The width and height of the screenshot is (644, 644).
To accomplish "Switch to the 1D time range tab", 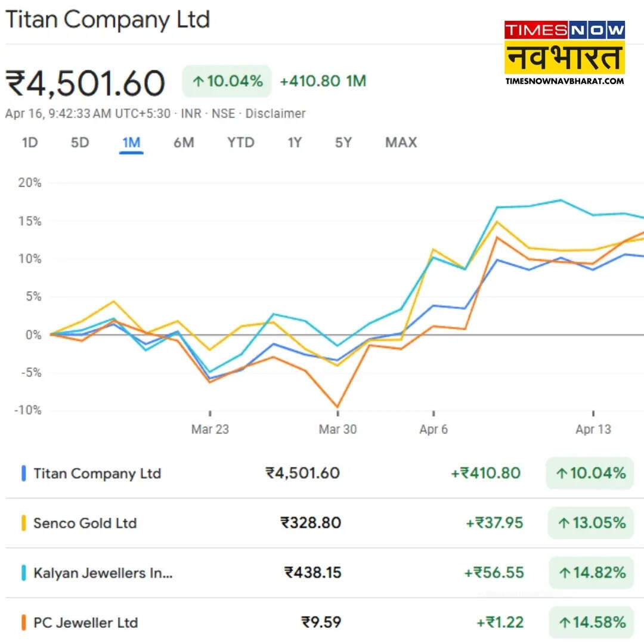I will click(30, 143).
